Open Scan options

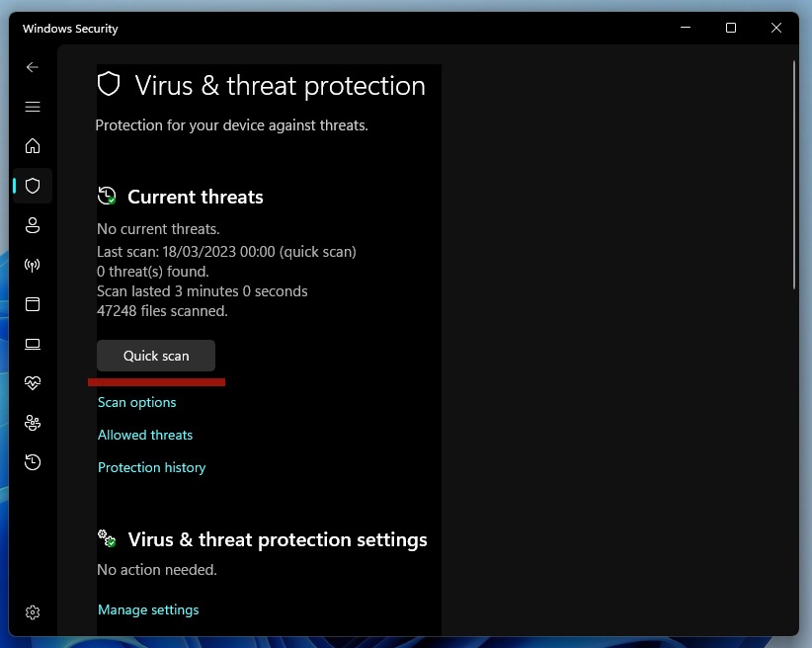[x=136, y=402]
